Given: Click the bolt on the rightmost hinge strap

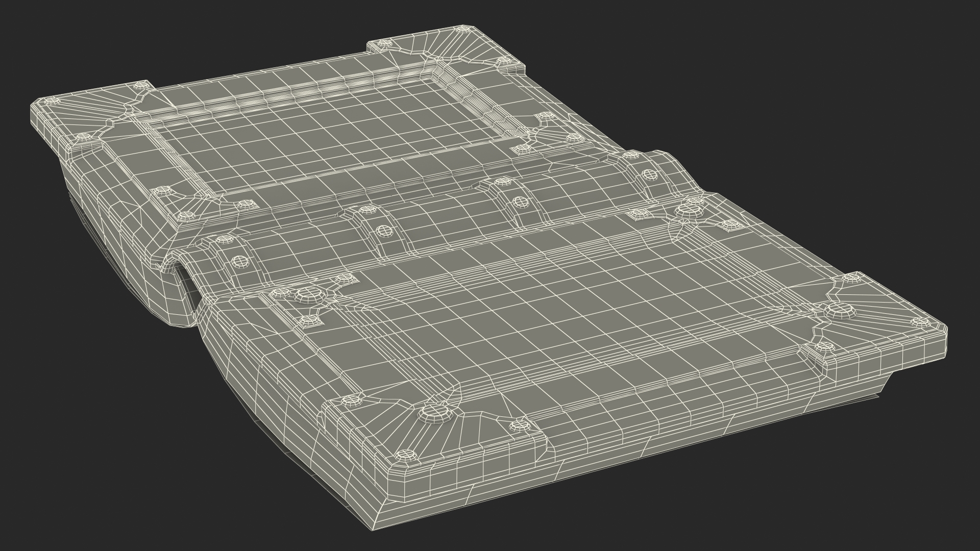Looking at the screenshot, I should click(x=651, y=176).
